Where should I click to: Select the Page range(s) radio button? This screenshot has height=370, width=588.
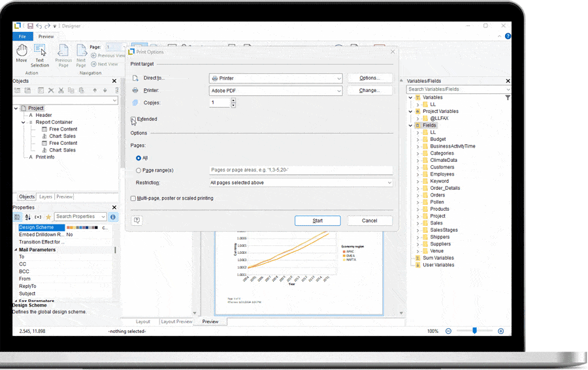pyautogui.click(x=139, y=170)
